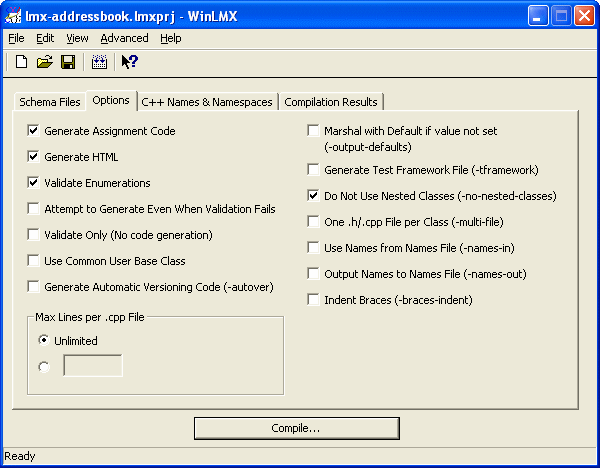Select the Options tab
Image resolution: width=600 pixels, height=468 pixels.
point(111,100)
